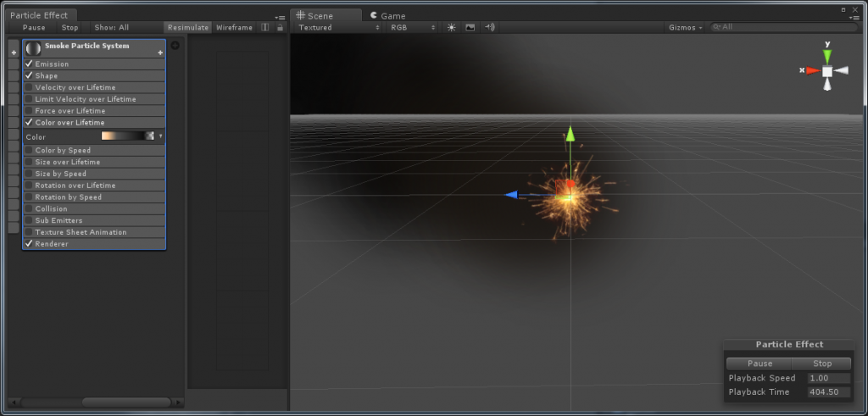Click Stop in Particle Effect toolbar
Image resolution: width=868 pixels, height=416 pixels.
[70, 27]
